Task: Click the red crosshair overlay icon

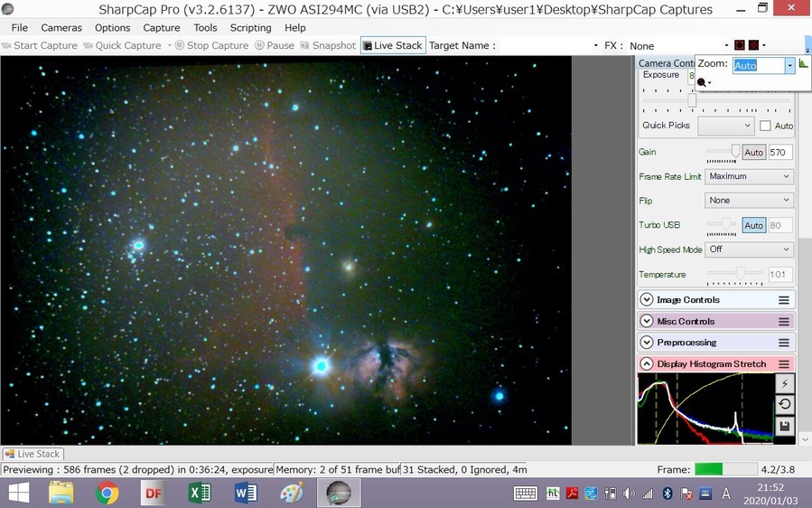Action: (x=753, y=45)
